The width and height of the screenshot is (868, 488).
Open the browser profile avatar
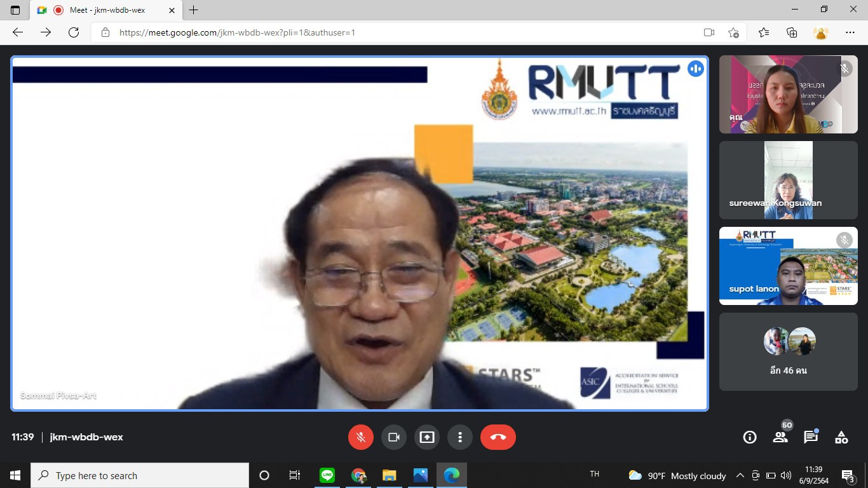click(x=821, y=32)
